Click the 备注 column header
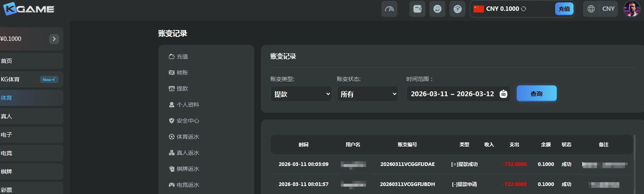Viewport: 644px width, 194px height. 604,145
